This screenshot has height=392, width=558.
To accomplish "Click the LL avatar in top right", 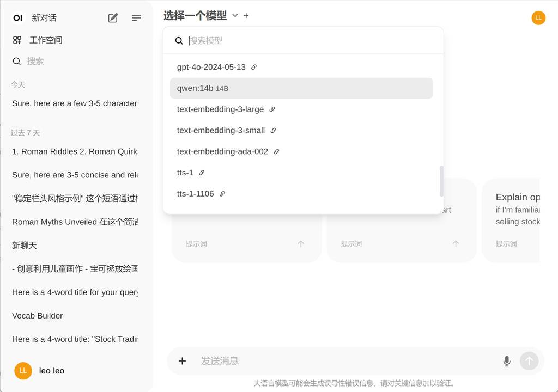I will 538,17.
